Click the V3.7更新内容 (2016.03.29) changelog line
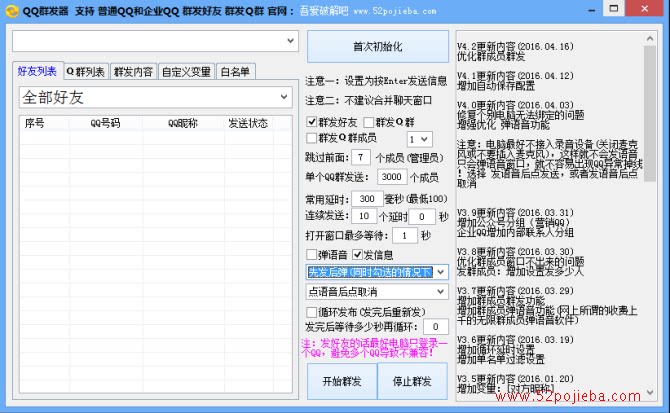 tap(515, 291)
